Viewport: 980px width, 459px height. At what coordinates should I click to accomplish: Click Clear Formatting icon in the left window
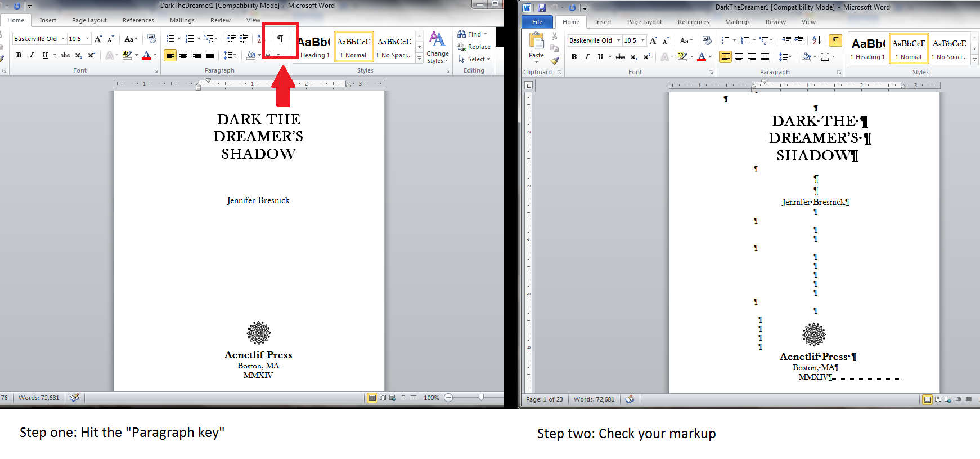click(x=151, y=39)
